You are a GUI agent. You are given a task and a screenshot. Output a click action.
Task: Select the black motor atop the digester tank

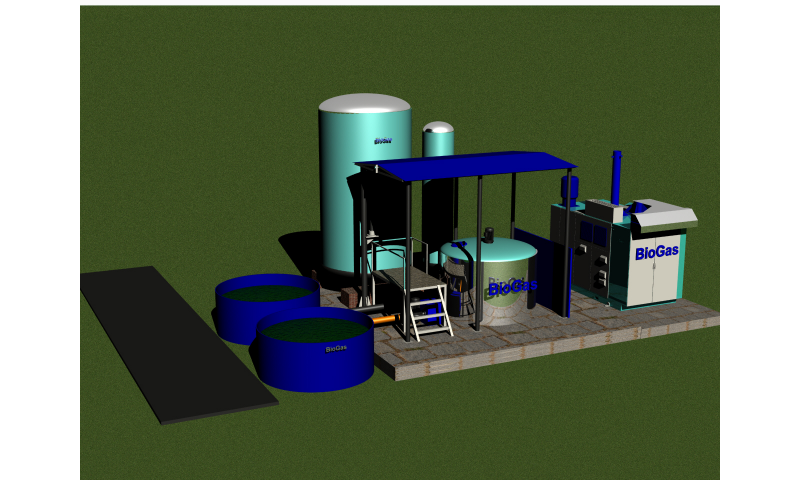tap(489, 234)
